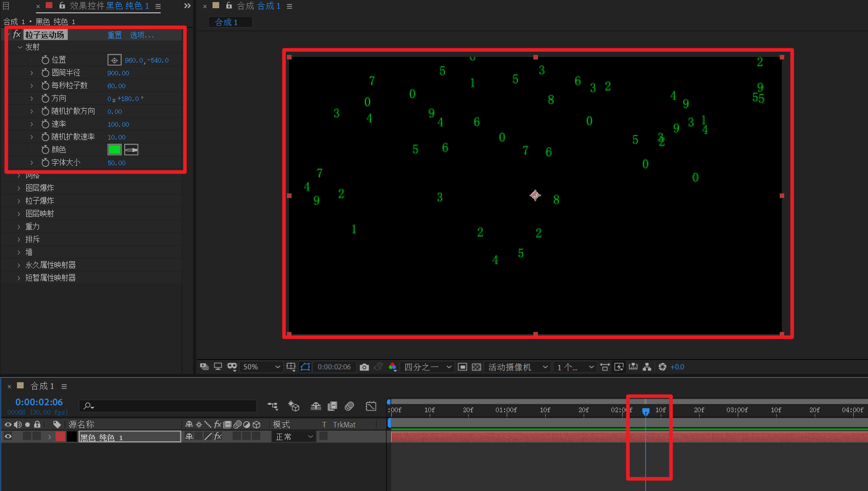Toggle the fx switch on the layer row
The width and height of the screenshot is (868, 491).
218,437
